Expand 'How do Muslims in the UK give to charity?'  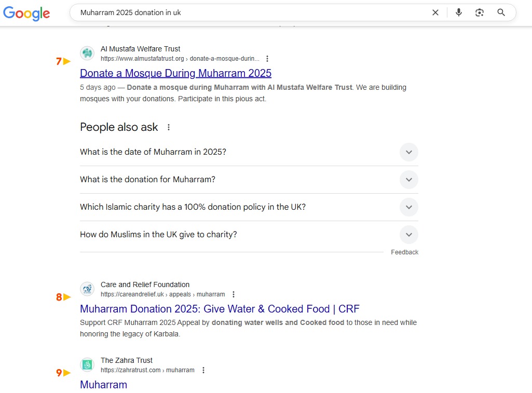(x=408, y=235)
